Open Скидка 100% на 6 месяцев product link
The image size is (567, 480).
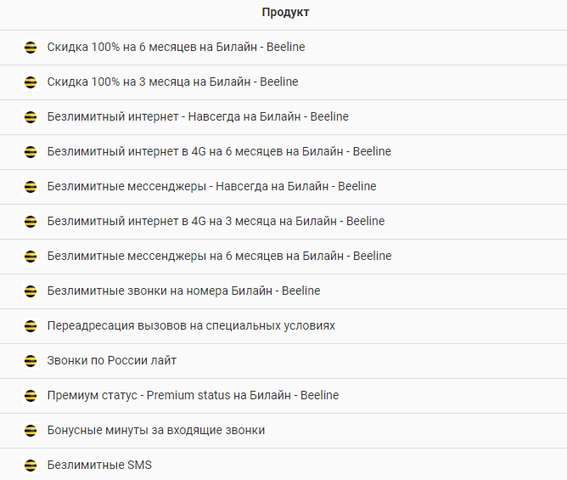(176, 47)
